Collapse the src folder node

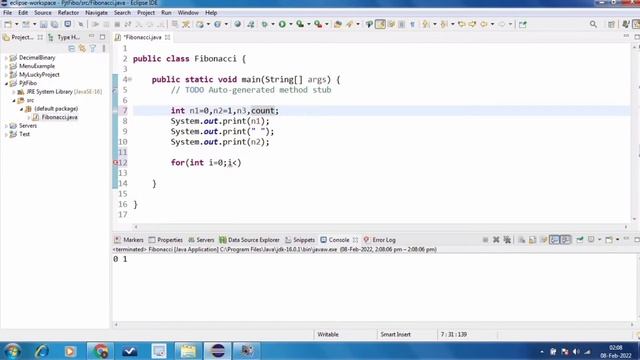click(x=14, y=100)
